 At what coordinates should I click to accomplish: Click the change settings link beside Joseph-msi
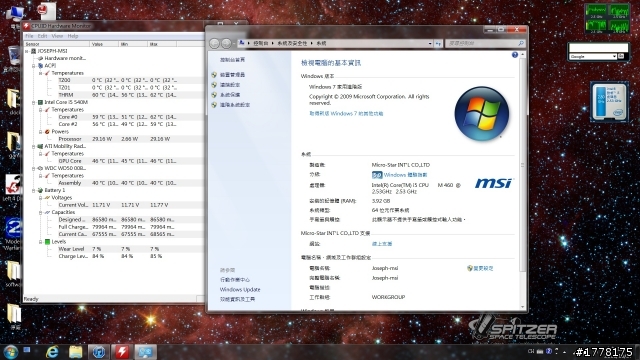coord(483,268)
